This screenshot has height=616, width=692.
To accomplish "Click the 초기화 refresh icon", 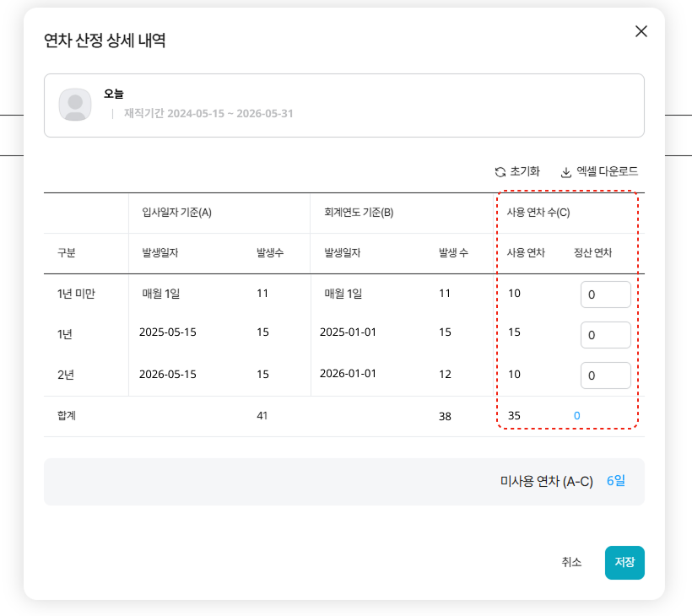I will pos(500,171).
